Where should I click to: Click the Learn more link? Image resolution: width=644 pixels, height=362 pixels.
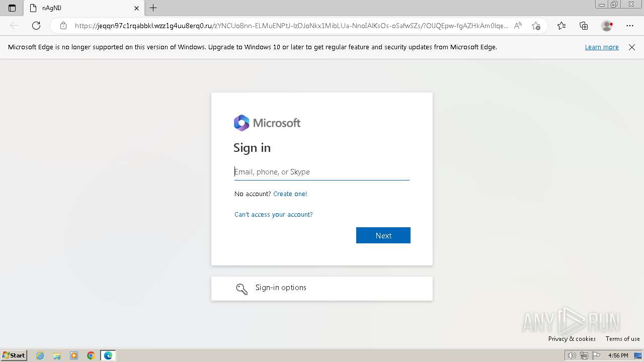click(x=602, y=47)
